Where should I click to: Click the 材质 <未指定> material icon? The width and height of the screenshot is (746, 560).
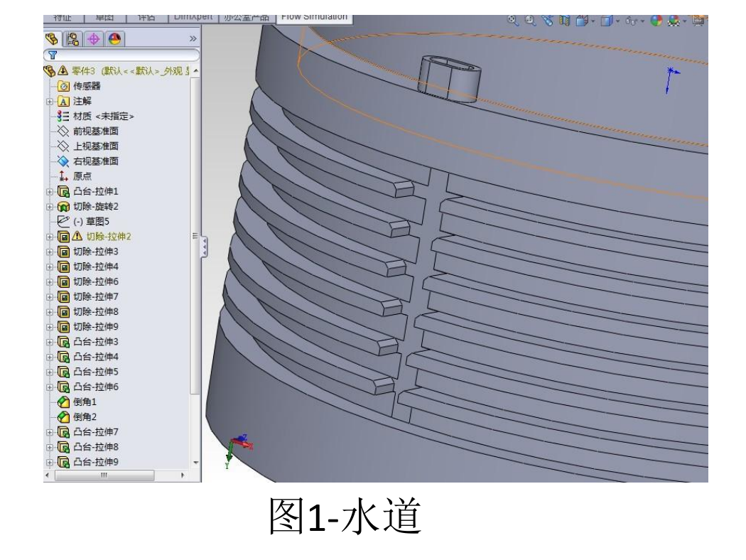pos(63,116)
